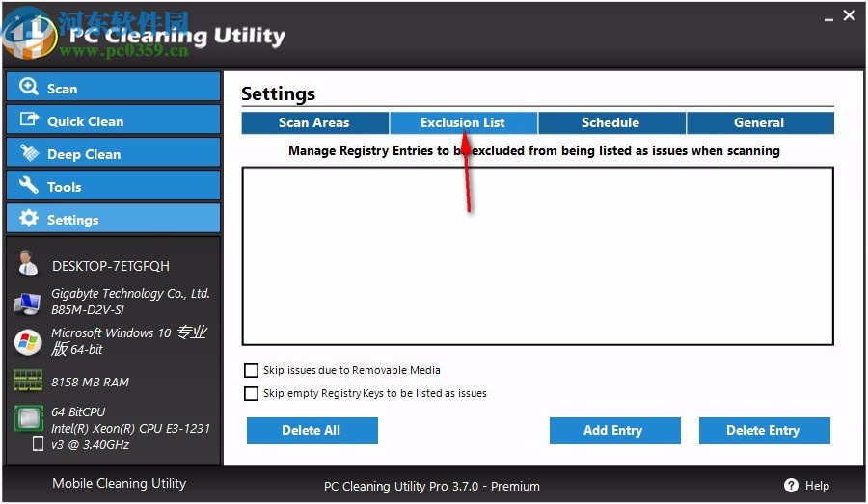Click the Help question mark icon
Viewport: 868px width, 504px height.
[x=791, y=485]
